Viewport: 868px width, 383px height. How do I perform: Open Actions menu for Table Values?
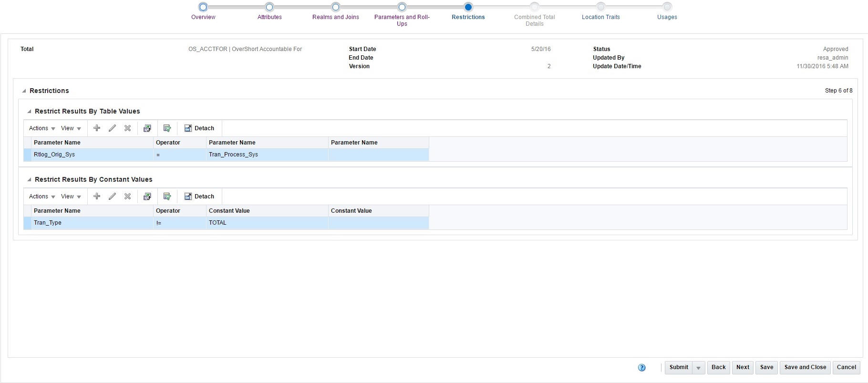[x=42, y=128]
